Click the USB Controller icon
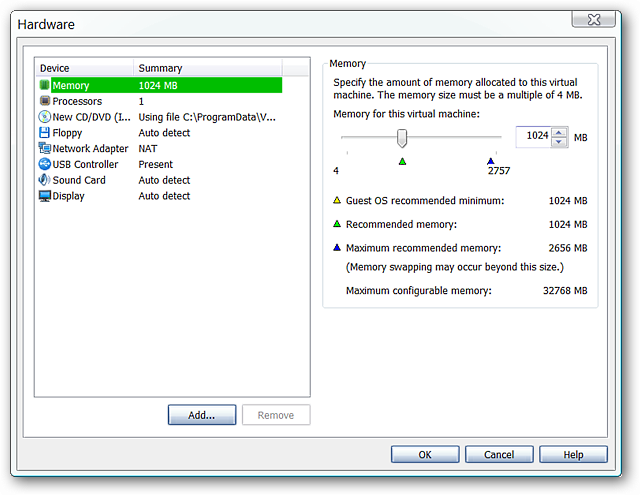Viewport: 640px width, 495px height. 44,164
